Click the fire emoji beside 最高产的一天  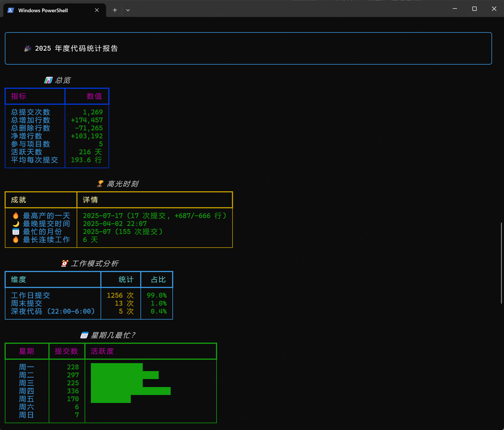coord(16,216)
